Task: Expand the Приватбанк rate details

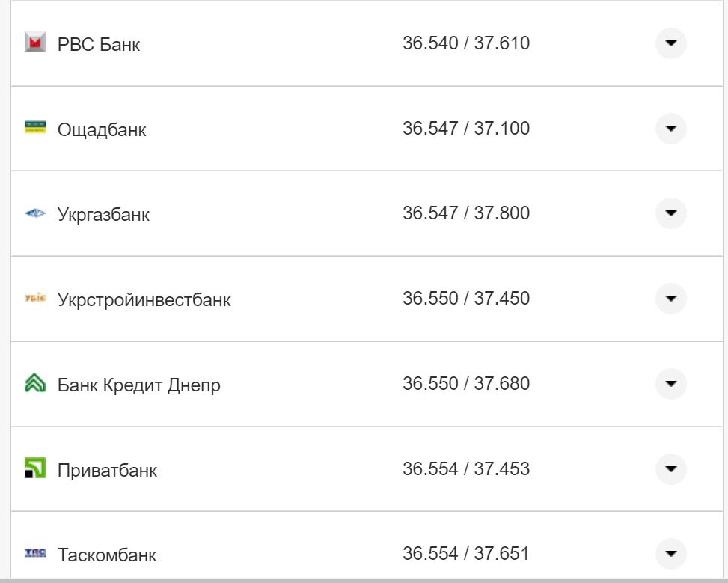Action: (x=672, y=469)
